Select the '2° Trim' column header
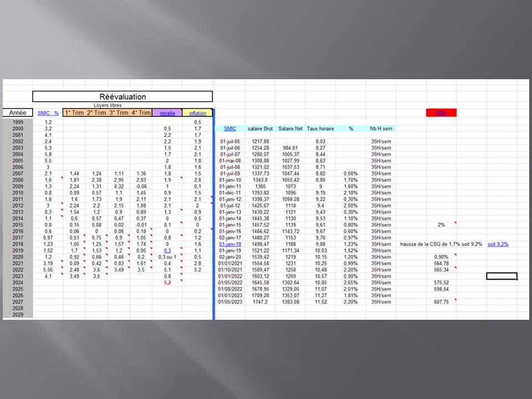The height and width of the screenshot is (399, 532). click(96, 112)
